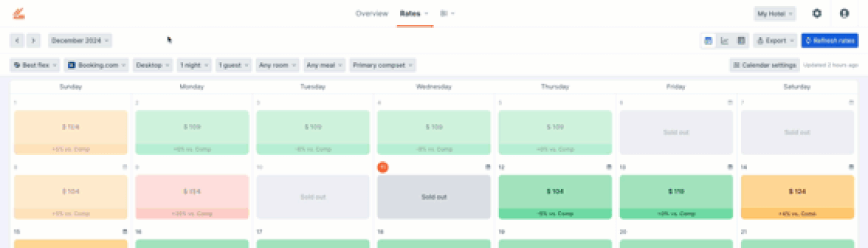
Task: Open settings gear icon
Action: coord(817,13)
